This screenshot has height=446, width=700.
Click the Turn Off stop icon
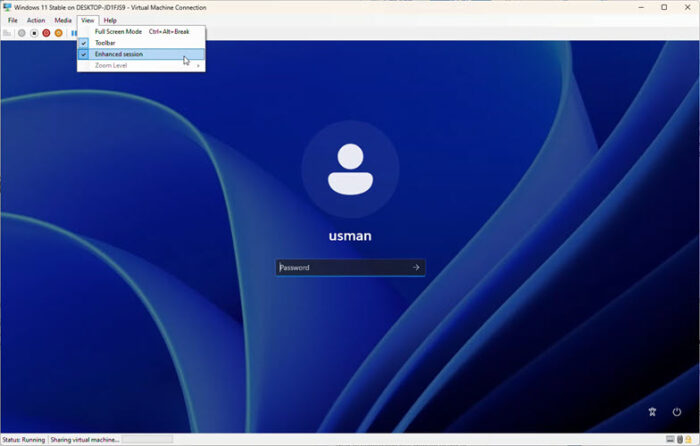pyautogui.click(x=34, y=33)
